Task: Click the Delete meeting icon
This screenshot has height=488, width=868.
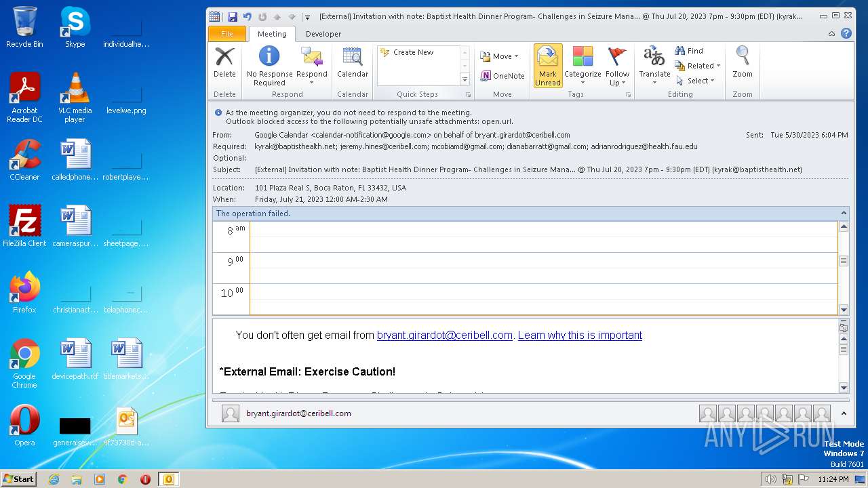Action: (224, 62)
